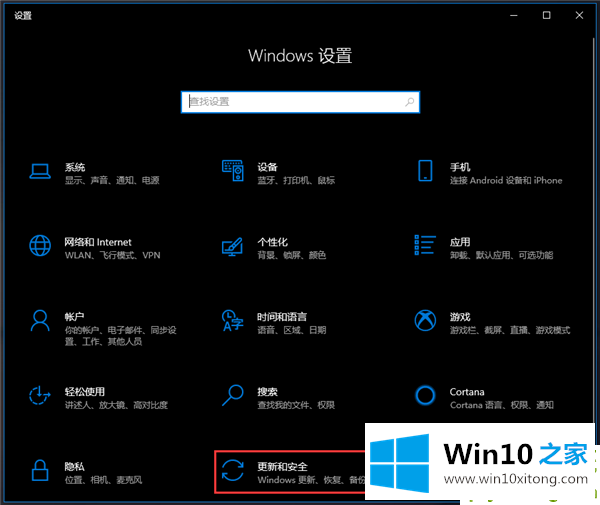Open the globe icon for 网络和 Internet
Viewport: 600px width, 505px height.
(40, 246)
